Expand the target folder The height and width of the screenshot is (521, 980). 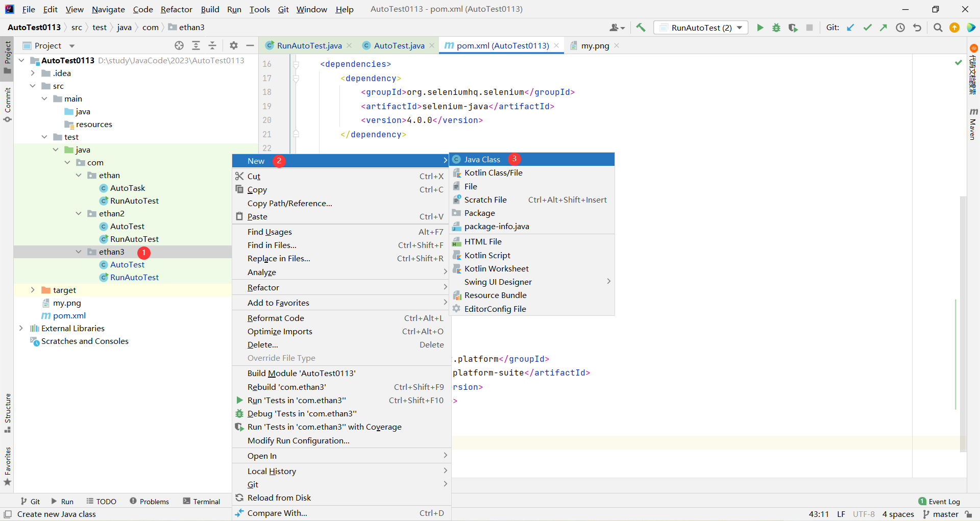[33, 290]
